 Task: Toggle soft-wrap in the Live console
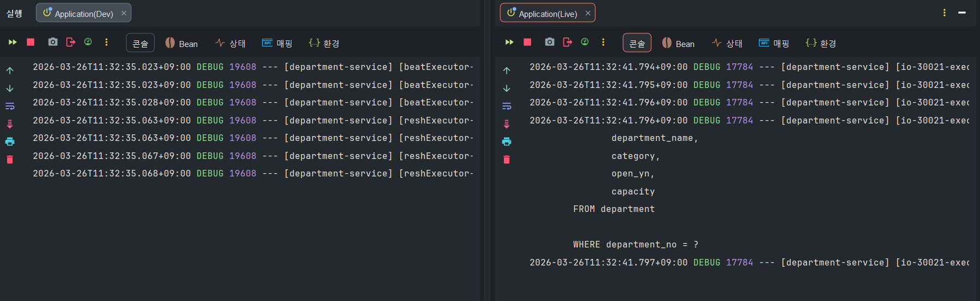pyautogui.click(x=507, y=106)
